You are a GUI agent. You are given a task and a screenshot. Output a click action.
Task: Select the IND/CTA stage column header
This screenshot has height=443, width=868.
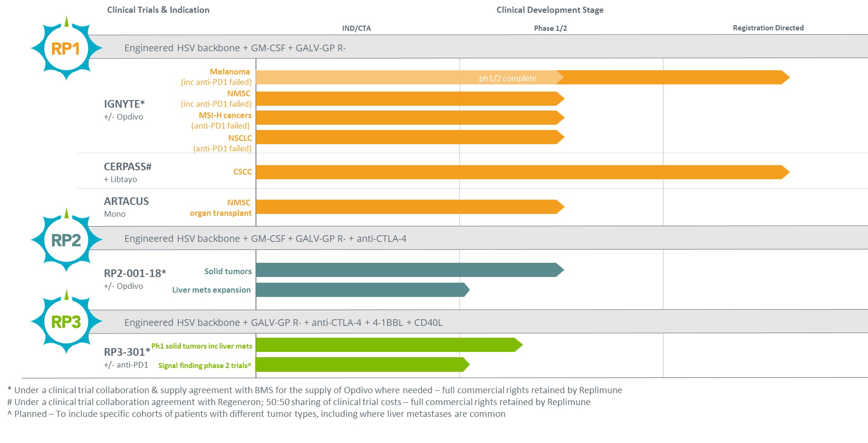[x=356, y=28]
